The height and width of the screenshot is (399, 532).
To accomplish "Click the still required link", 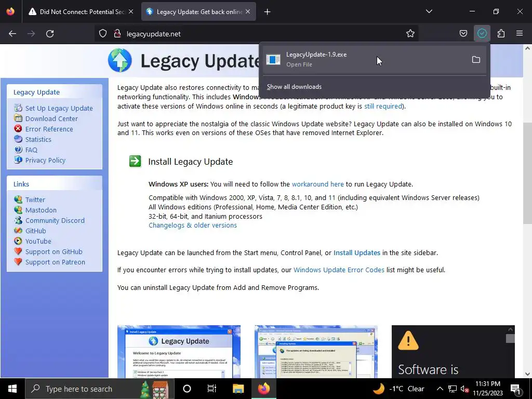I will (x=383, y=106).
